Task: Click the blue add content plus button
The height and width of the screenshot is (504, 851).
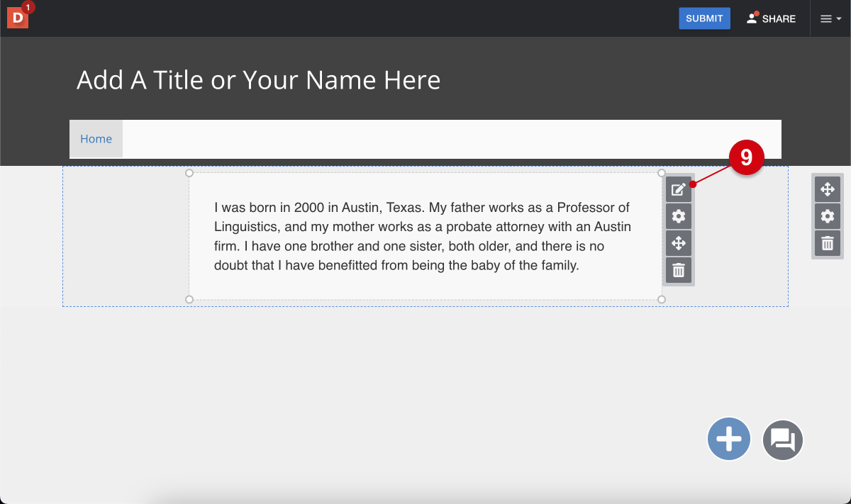Action: click(729, 439)
